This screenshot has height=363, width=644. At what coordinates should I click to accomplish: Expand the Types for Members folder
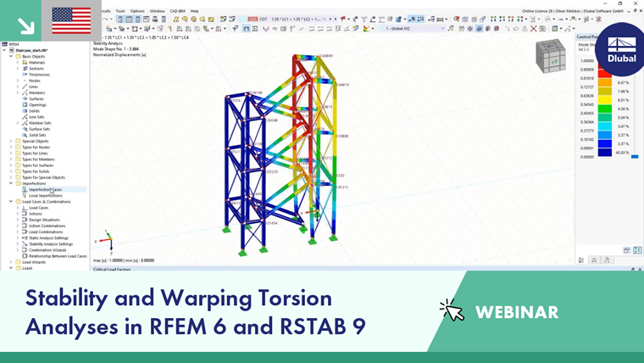point(11,159)
